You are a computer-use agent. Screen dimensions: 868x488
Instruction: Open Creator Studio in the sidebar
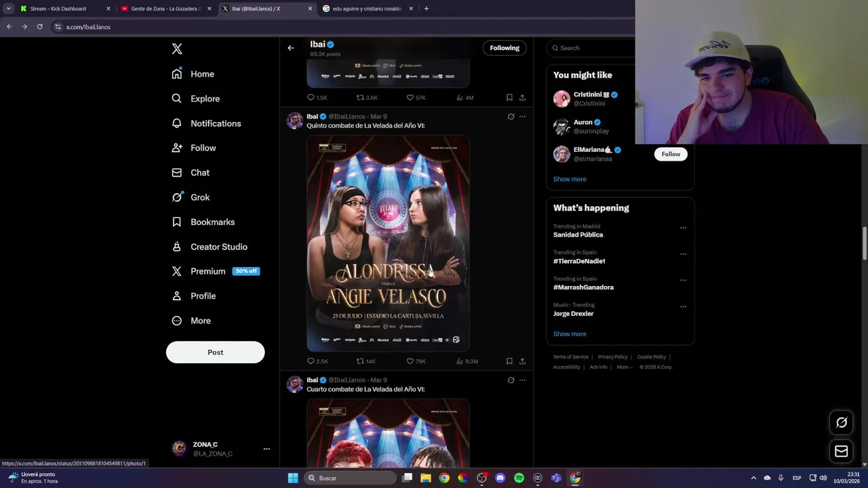pos(210,247)
